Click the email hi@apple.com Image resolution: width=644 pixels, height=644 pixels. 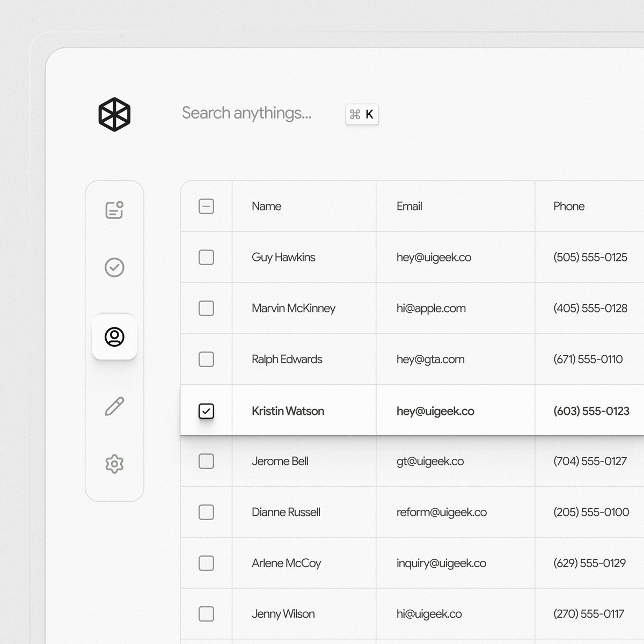coord(431,309)
